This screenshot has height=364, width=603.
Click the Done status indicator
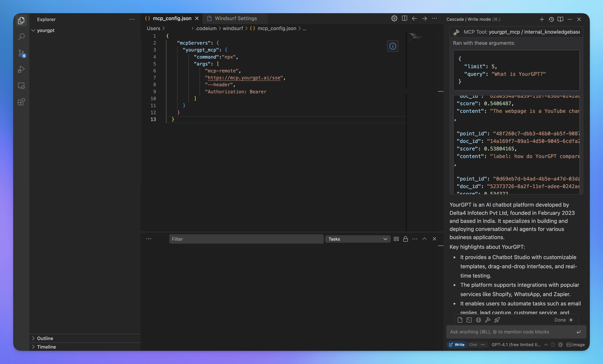(564, 320)
